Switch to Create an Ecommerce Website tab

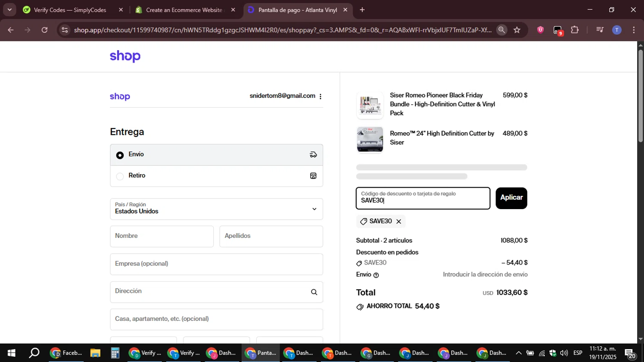click(184, 10)
